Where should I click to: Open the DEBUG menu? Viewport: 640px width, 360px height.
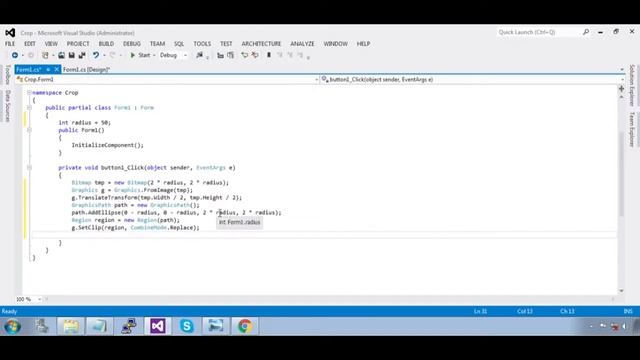tap(132, 44)
